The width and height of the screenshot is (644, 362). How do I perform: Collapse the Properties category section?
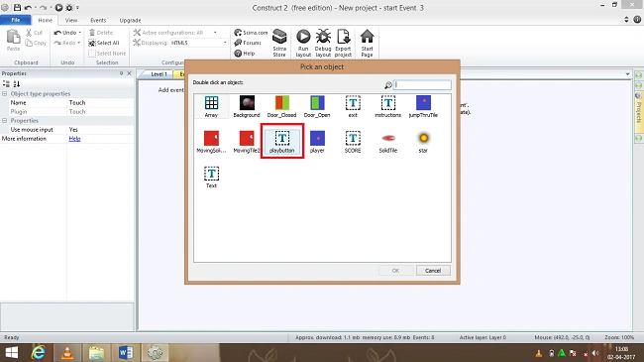[5, 121]
